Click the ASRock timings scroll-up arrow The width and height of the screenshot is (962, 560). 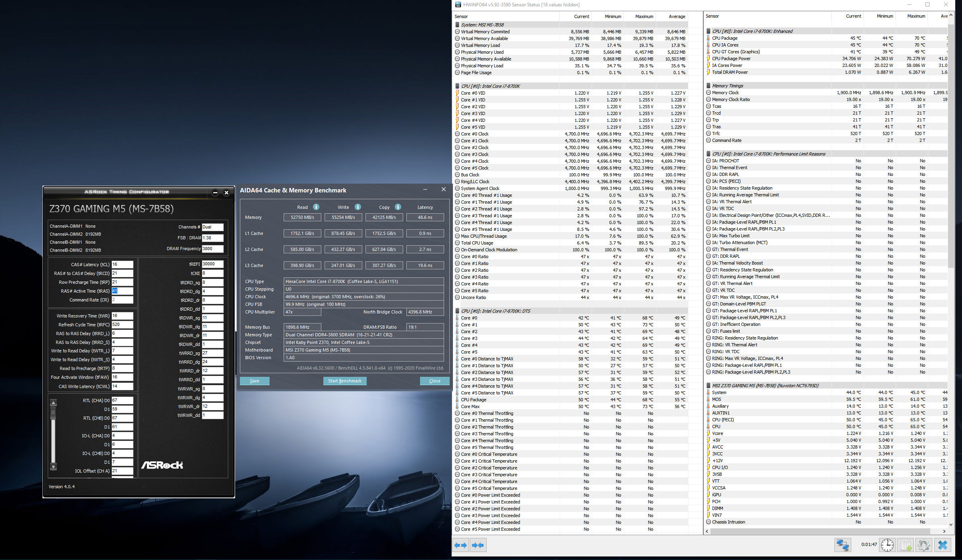53,402
